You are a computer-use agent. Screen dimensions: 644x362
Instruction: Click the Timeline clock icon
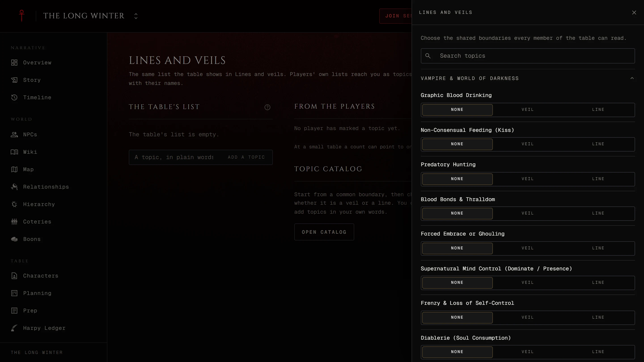[14, 97]
